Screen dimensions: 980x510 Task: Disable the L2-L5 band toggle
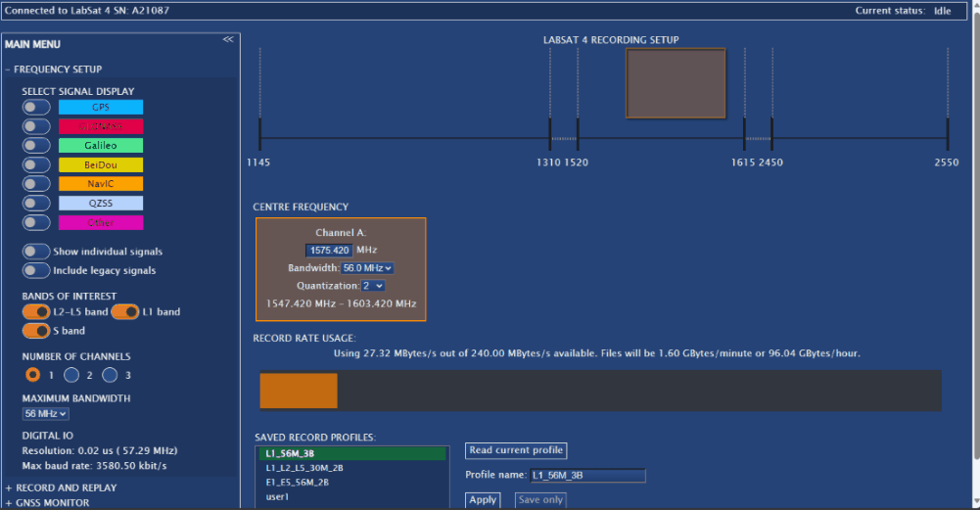pos(36,311)
